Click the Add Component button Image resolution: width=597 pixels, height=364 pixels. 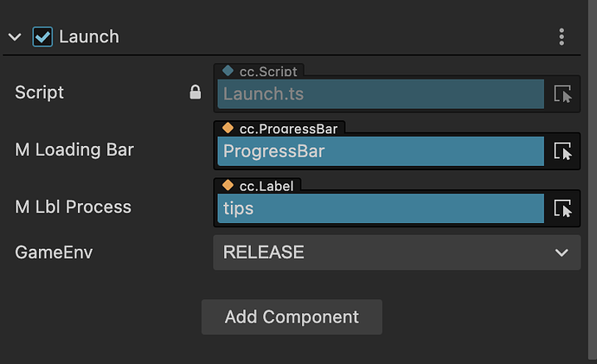click(292, 316)
